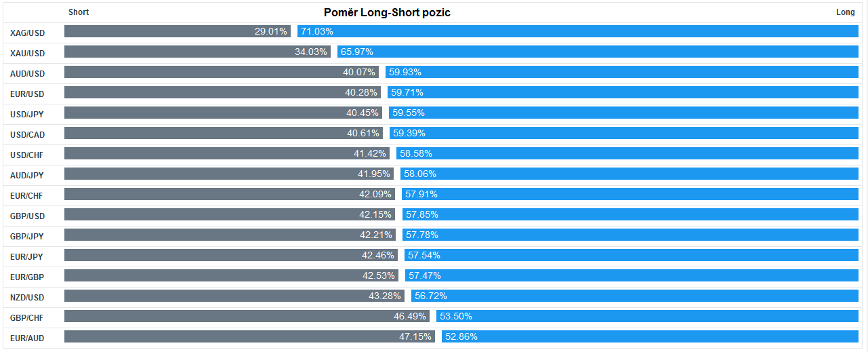Click the 57.91% long bar for EUR/CHF

tap(629, 194)
